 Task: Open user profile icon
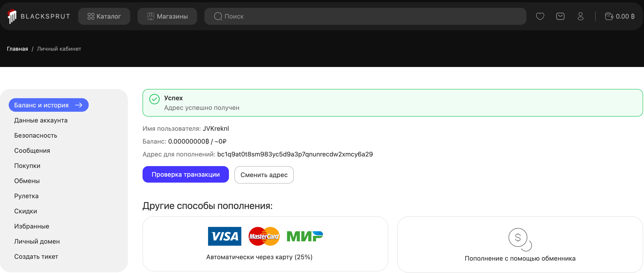(x=581, y=16)
